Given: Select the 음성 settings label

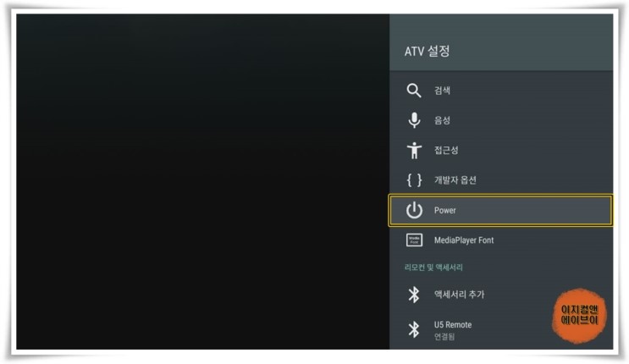Looking at the screenshot, I should (442, 120).
